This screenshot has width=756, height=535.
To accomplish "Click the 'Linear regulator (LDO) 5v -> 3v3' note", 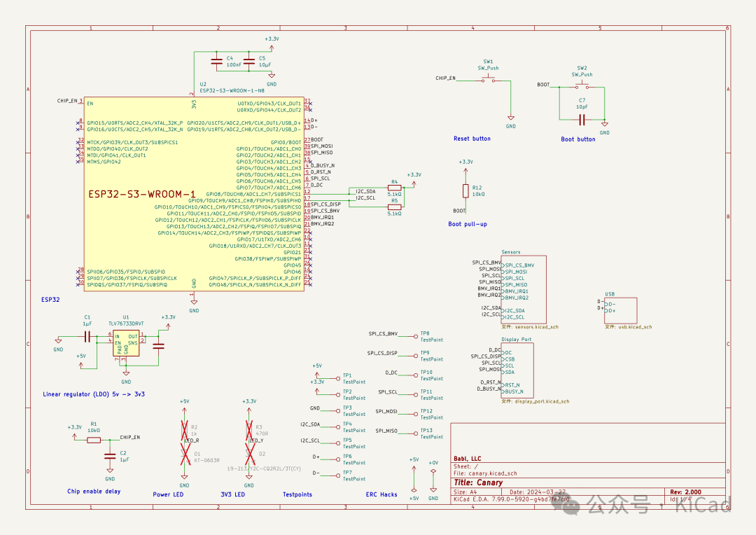I will (94, 394).
